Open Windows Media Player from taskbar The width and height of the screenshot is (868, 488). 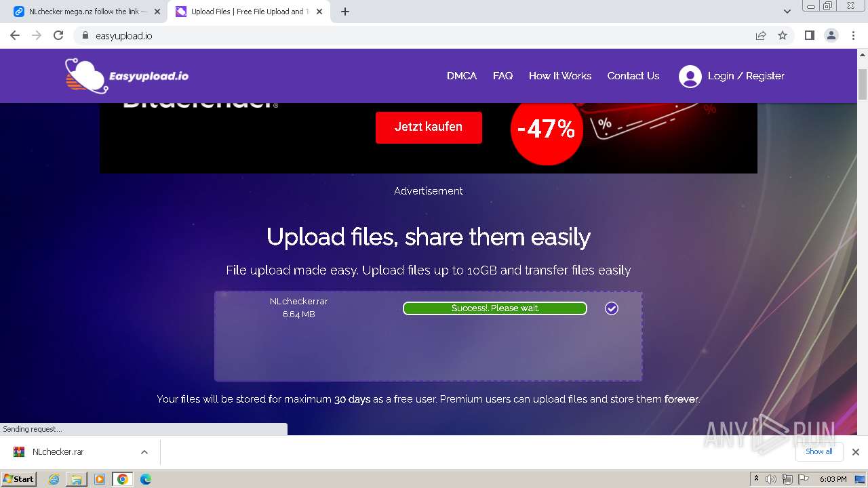pyautogui.click(x=100, y=479)
